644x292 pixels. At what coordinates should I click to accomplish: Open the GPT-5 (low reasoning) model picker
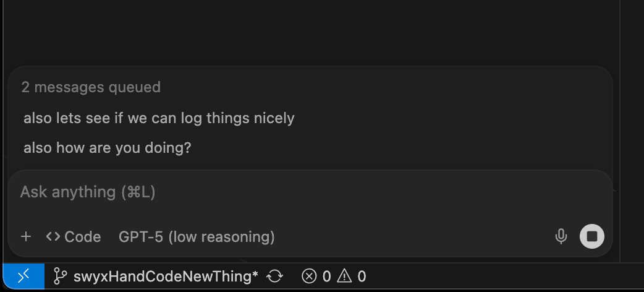(x=197, y=236)
